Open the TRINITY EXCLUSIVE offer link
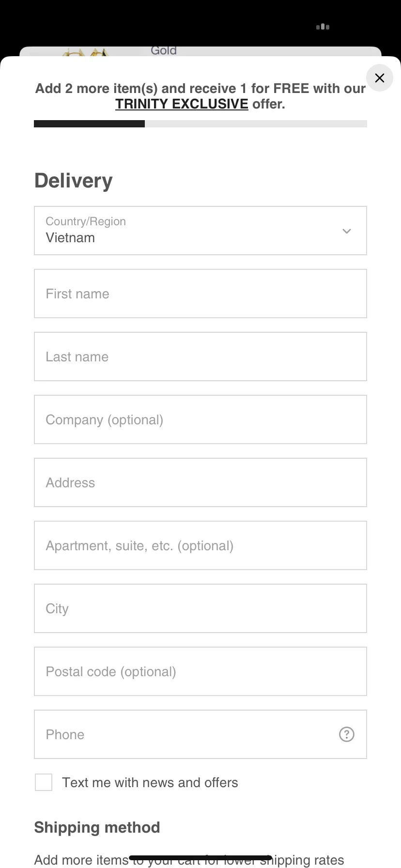 tap(182, 104)
